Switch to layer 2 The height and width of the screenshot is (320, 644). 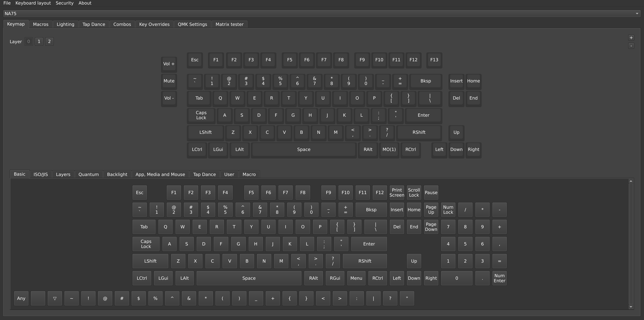49,41
